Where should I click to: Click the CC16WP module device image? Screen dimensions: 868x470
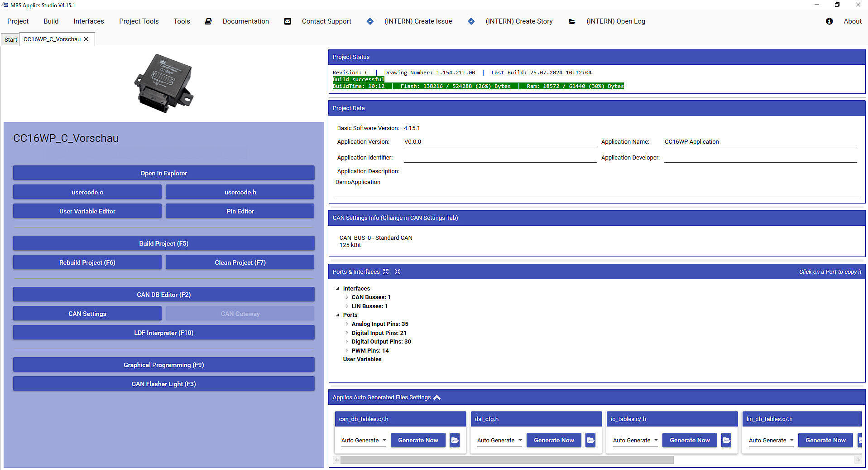point(164,83)
